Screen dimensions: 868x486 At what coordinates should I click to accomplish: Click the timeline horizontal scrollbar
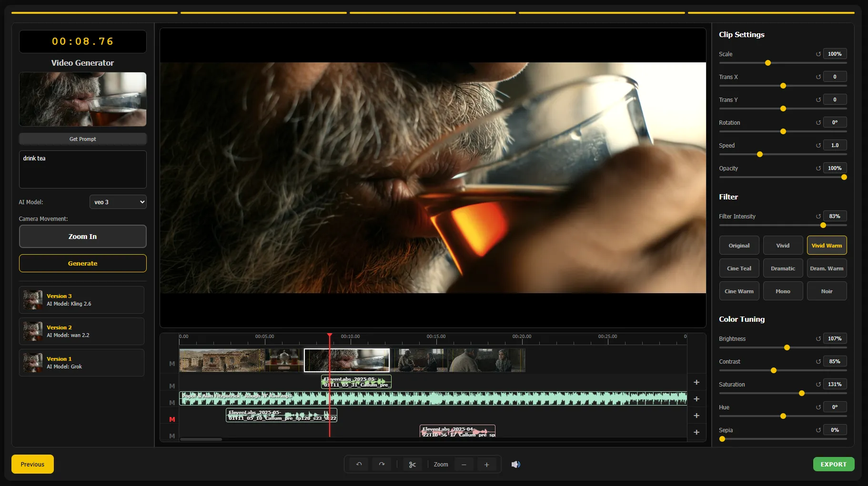[x=201, y=439]
